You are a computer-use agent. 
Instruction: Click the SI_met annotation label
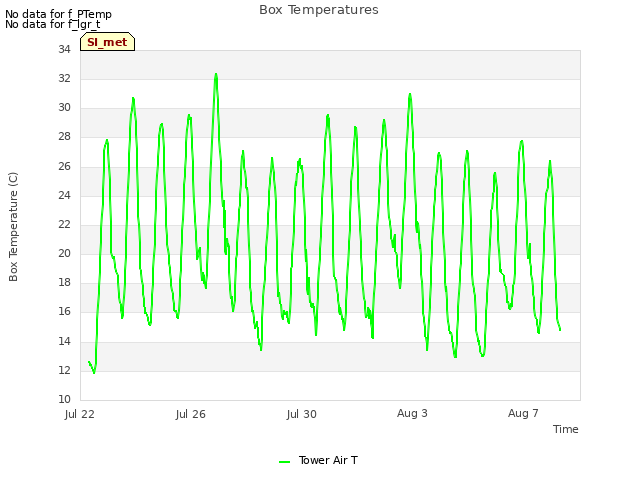[x=107, y=42]
